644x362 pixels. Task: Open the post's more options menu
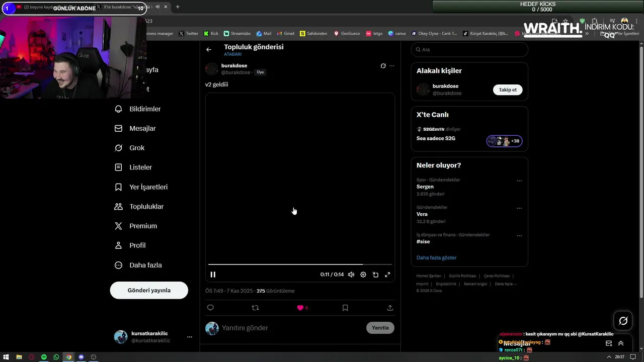click(x=392, y=66)
